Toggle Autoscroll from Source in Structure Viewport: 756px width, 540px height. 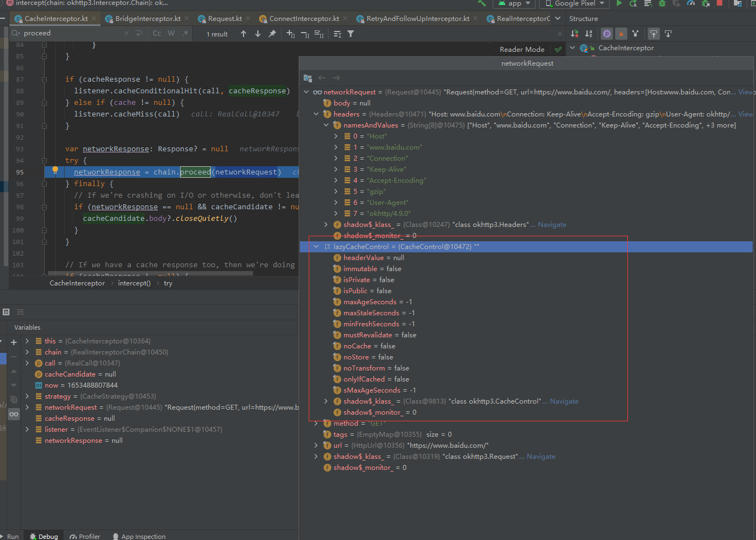click(x=668, y=34)
